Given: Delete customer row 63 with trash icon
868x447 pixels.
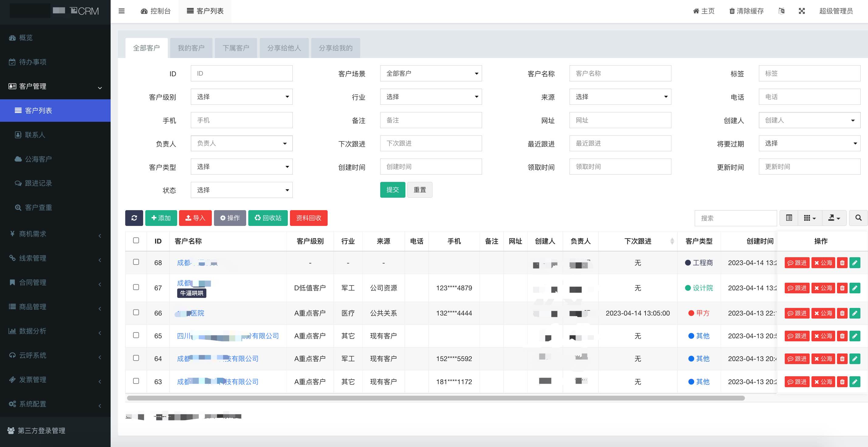Looking at the screenshot, I should tap(842, 382).
